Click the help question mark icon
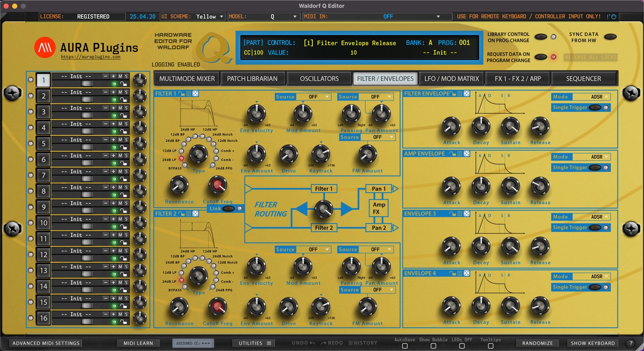 point(631,343)
